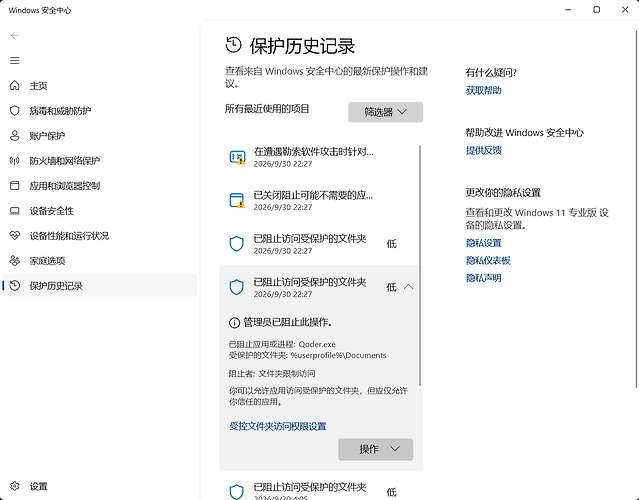Collapse the expanded entry with the up chevron
The height and width of the screenshot is (500, 639).
point(408,287)
